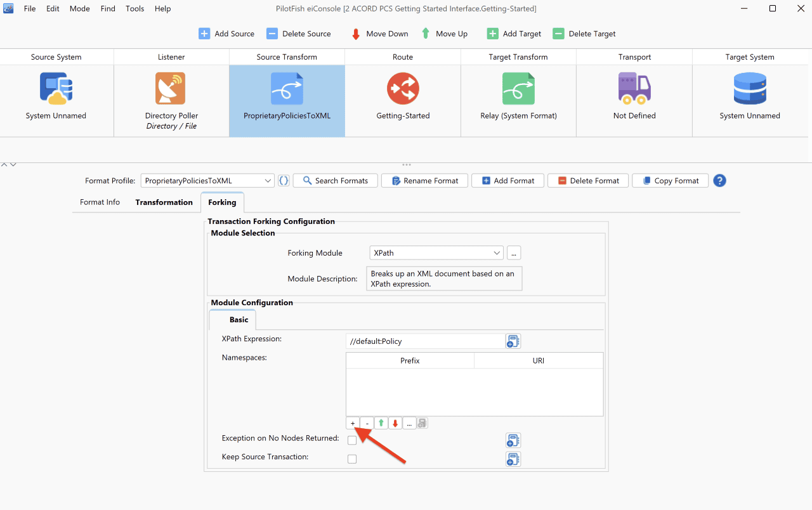Image resolution: width=812 pixels, height=510 pixels.
Task: Click the Delete Target toolbar button
Action: (x=584, y=34)
